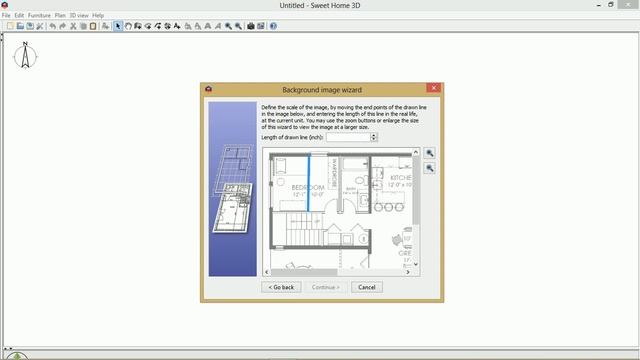Image resolution: width=640 pixels, height=360 pixels.
Task: Open a home file via toolbar icon
Action: tap(20, 26)
